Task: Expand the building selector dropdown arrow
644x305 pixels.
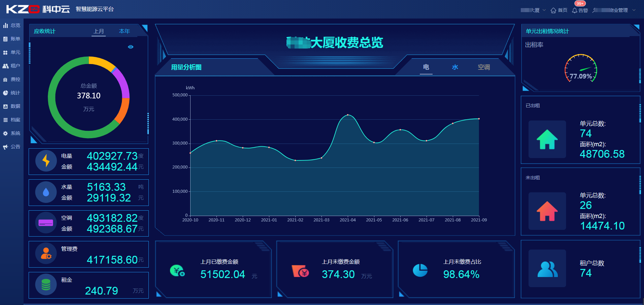Action: [544, 10]
